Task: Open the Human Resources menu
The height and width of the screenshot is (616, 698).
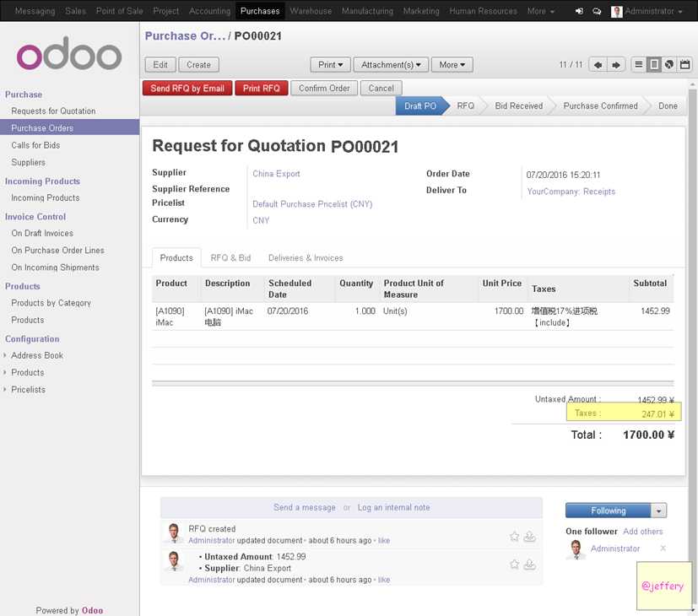Action: pos(483,11)
